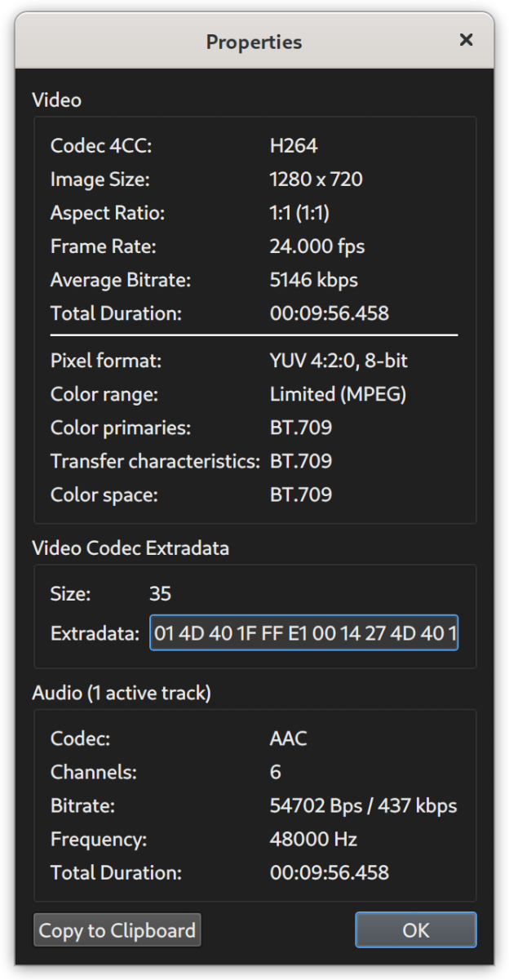509x980 pixels.
Task: Click the OK button
Action: coord(415,930)
